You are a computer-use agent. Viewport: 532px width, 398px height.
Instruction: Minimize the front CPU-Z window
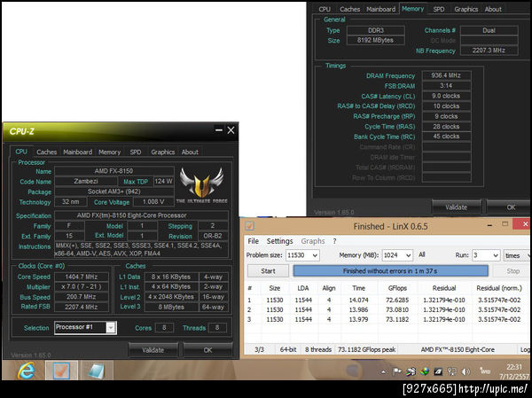tap(219, 130)
